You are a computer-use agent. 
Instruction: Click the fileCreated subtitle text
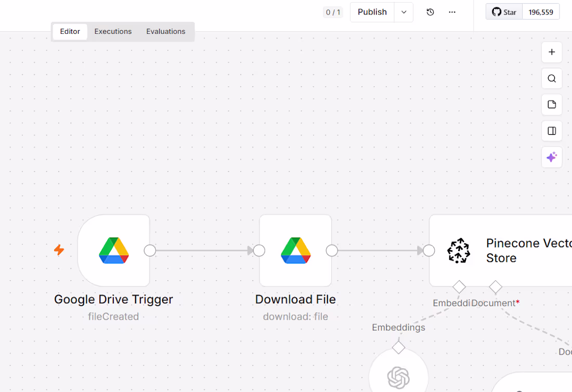(x=113, y=317)
